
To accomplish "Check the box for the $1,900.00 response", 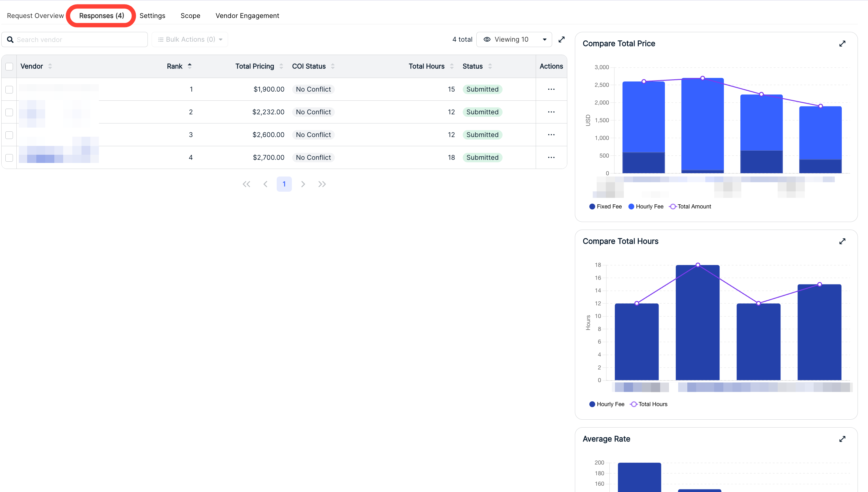I will [9, 90].
